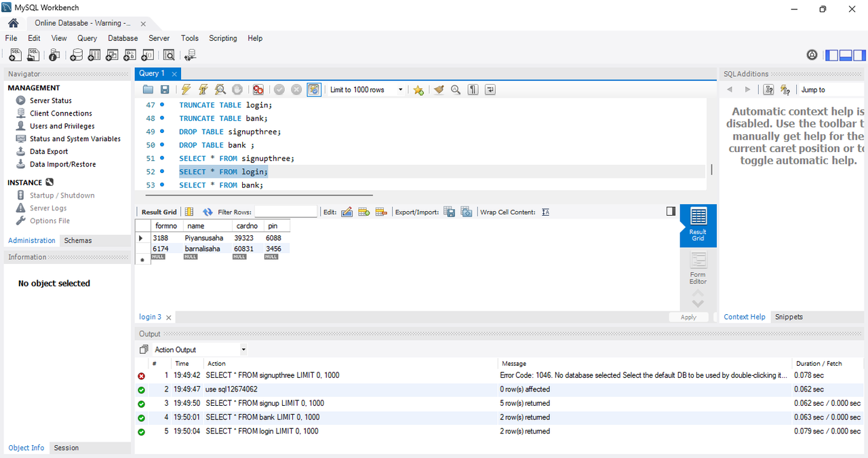Open Workbench preferences gear icon

812,55
